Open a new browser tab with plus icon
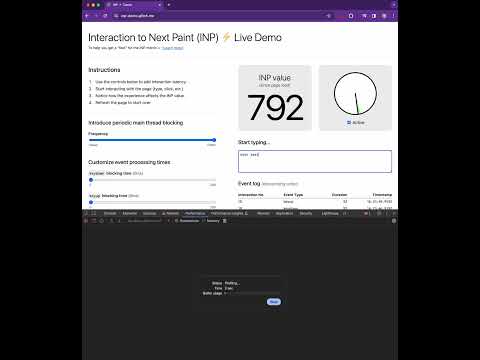The height and width of the screenshot is (360, 480). tap(169, 5)
